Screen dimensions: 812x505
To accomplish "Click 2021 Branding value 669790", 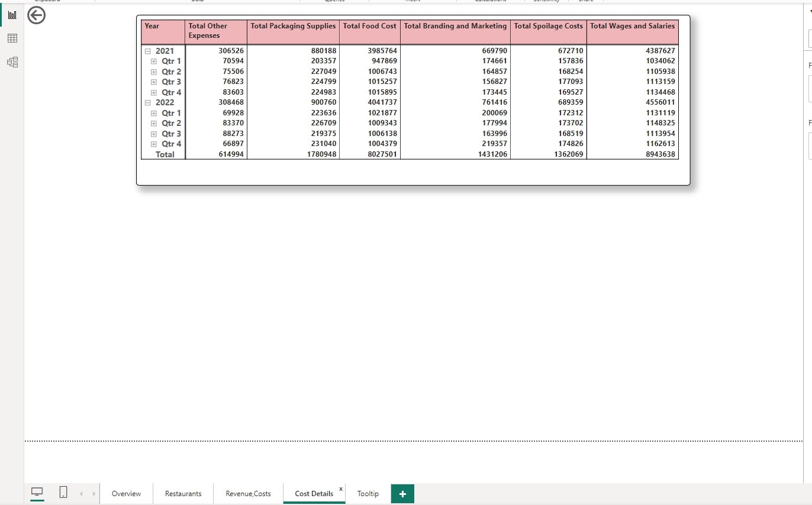I will (495, 51).
